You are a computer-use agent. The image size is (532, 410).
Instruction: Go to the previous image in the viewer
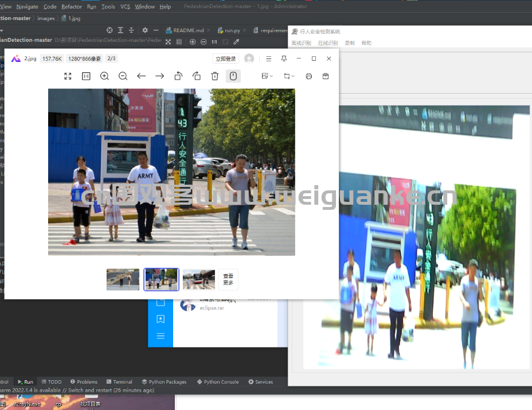tap(142, 76)
